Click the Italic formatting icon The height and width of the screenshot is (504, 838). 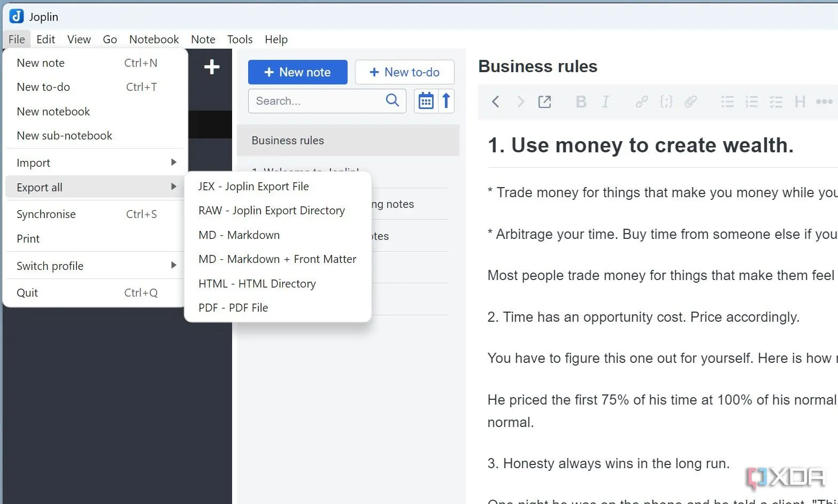pos(605,102)
